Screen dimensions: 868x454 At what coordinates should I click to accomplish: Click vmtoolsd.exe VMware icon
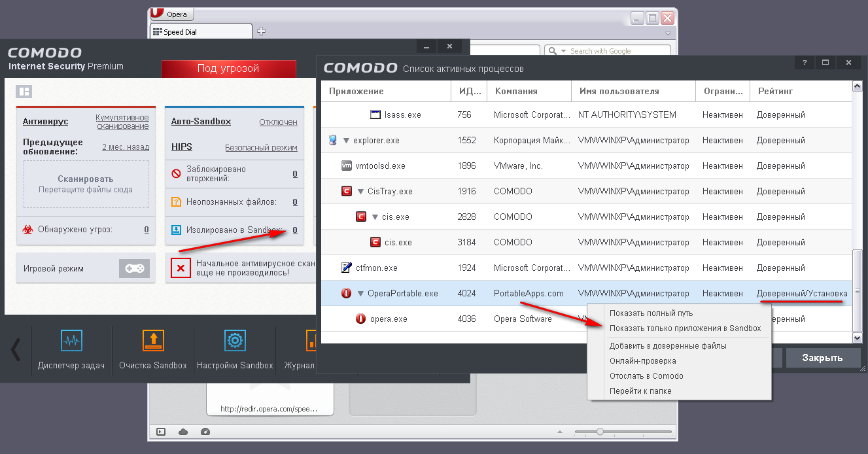[x=347, y=166]
